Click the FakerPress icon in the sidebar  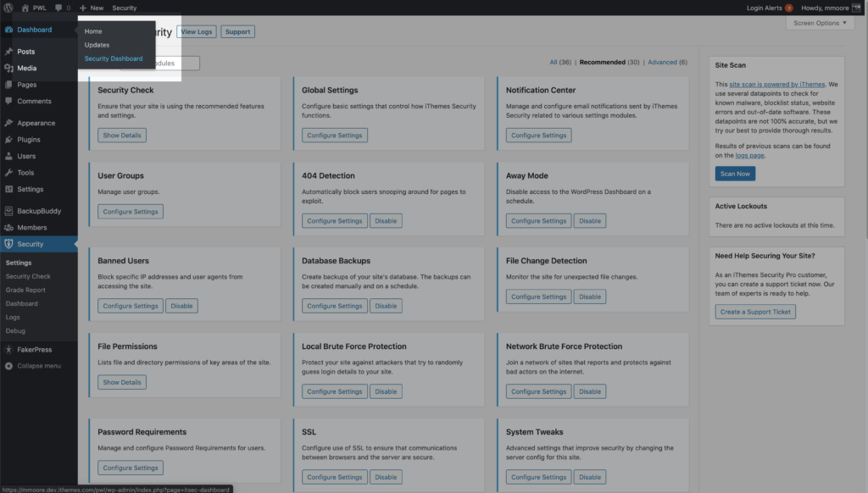[x=8, y=350]
